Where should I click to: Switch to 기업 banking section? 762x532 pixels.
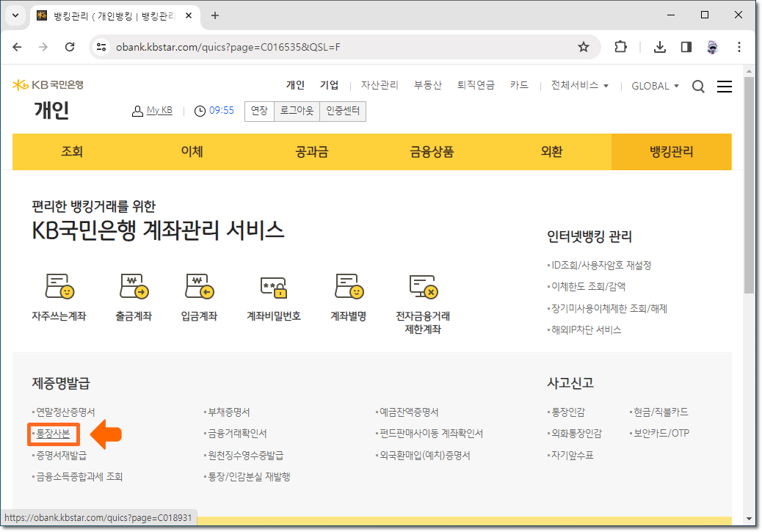329,86
